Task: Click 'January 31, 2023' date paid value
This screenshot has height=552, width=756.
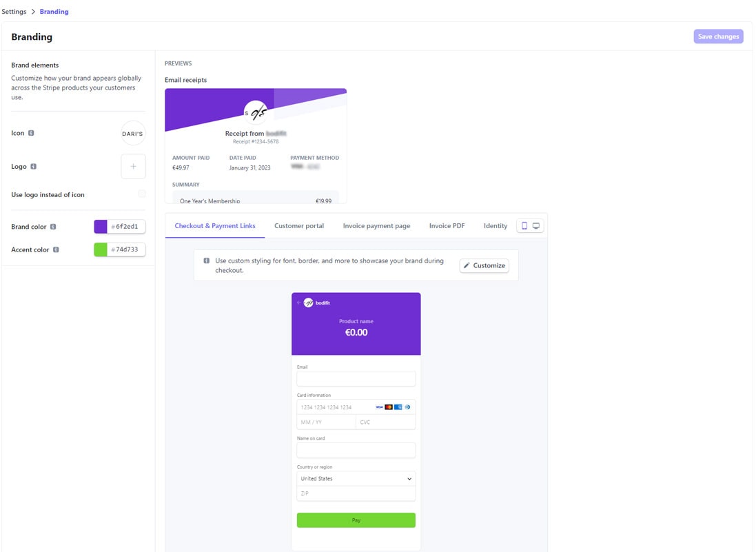Action: (249, 167)
